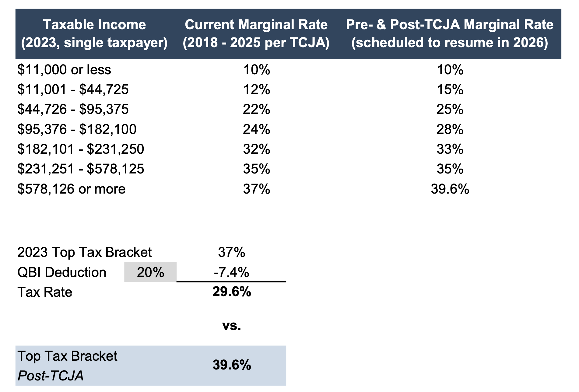Click the $231,251 - $578,125 bracket cell
The width and height of the screenshot is (579, 392).
coord(81,169)
